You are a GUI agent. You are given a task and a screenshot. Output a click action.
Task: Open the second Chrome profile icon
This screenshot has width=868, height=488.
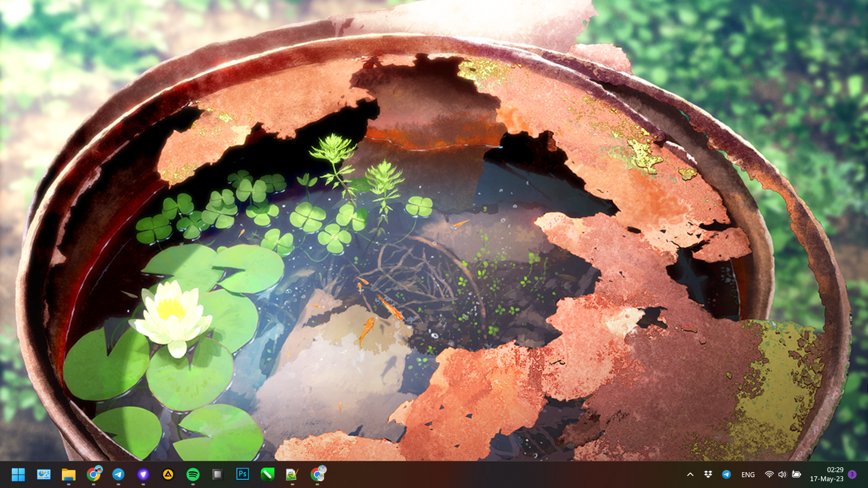tap(318, 474)
